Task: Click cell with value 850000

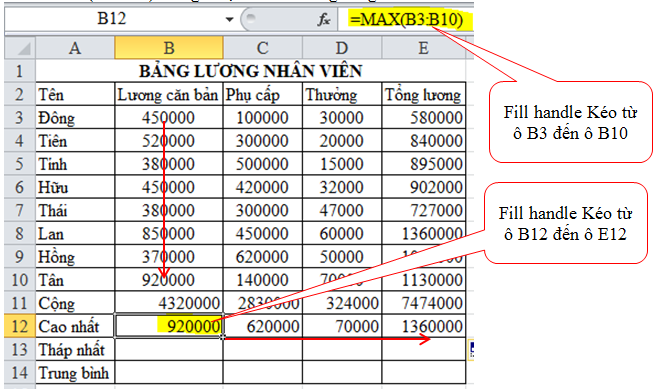Action: [169, 234]
